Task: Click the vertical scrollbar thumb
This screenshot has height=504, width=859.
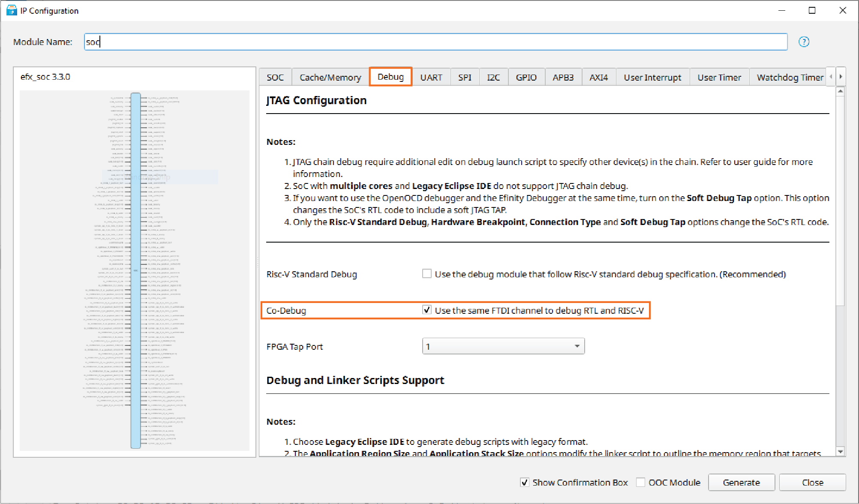Action: (x=840, y=201)
